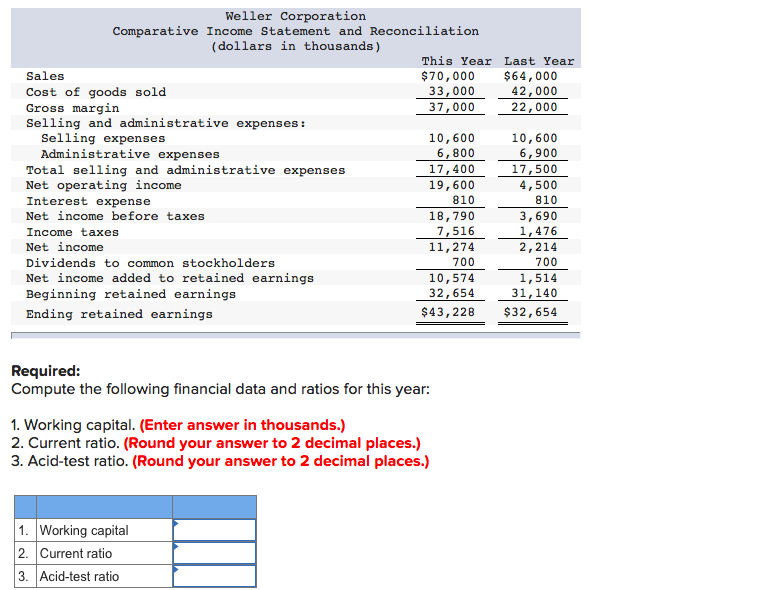
Task: Click the Acid-test ratio answer input field
Action: [x=214, y=576]
